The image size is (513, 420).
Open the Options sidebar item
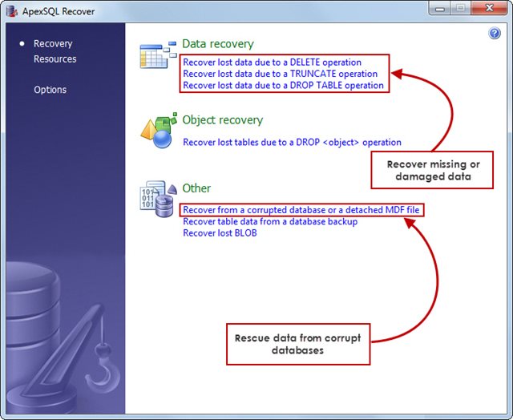pos(50,90)
